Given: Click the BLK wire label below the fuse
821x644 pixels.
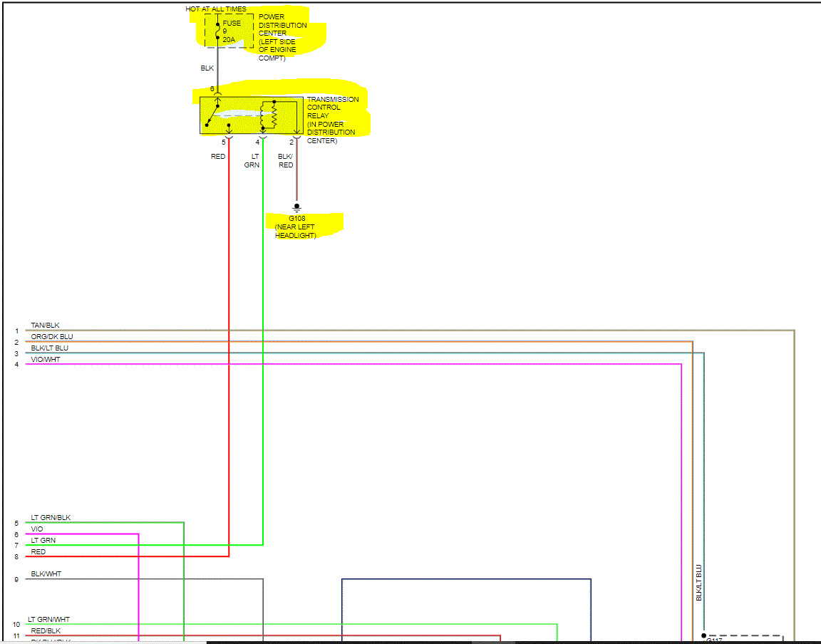Looking at the screenshot, I should 207,68.
